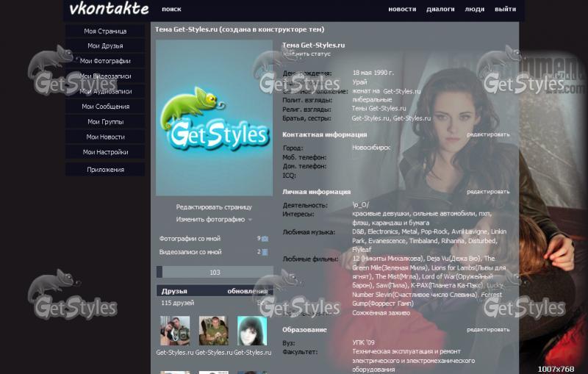Viewport: 588px width, 374px height.
Task: Click редактировать next to Личная информация
Action: [x=488, y=192]
